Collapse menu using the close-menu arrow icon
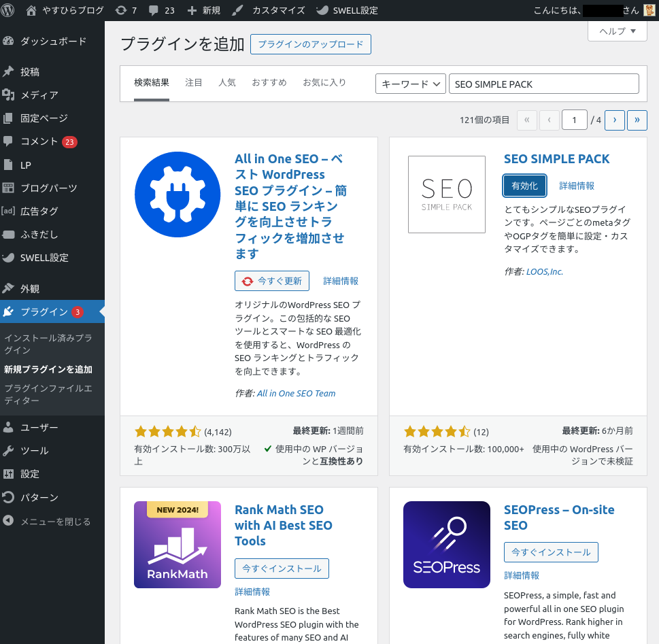The width and height of the screenshot is (659, 644). tap(8, 521)
